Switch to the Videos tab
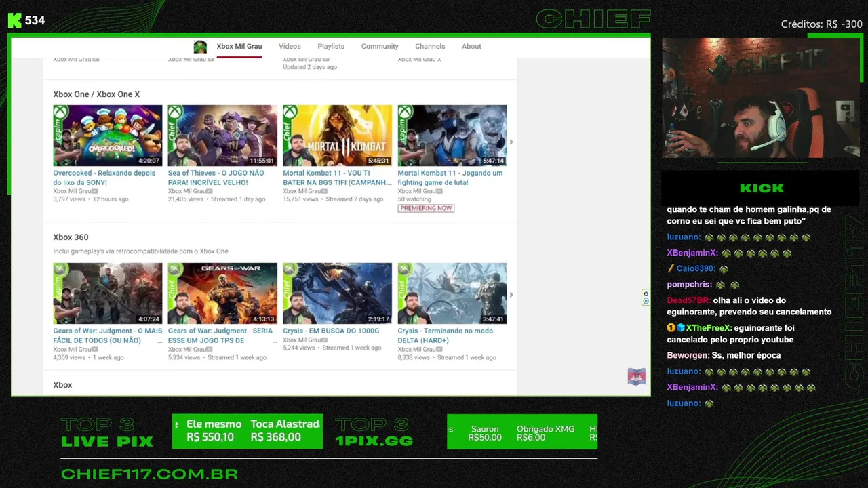Viewport: 868px width, 488px height. 290,46
